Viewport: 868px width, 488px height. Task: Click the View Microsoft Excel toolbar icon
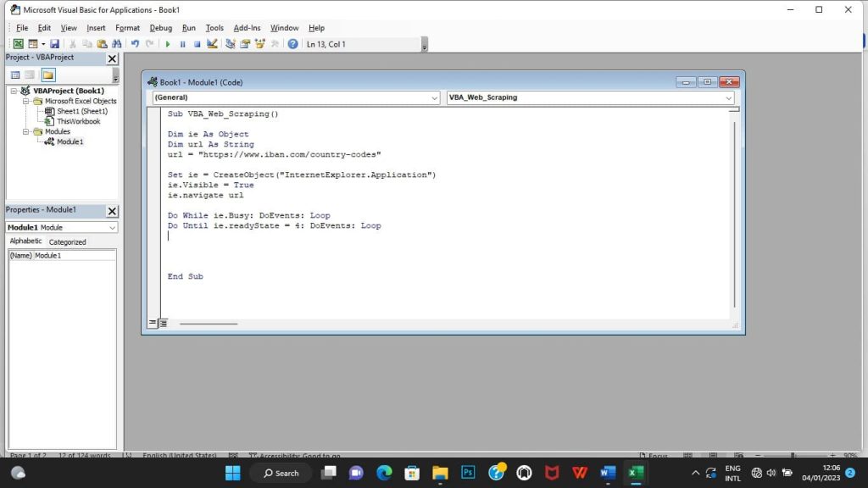[x=19, y=44]
